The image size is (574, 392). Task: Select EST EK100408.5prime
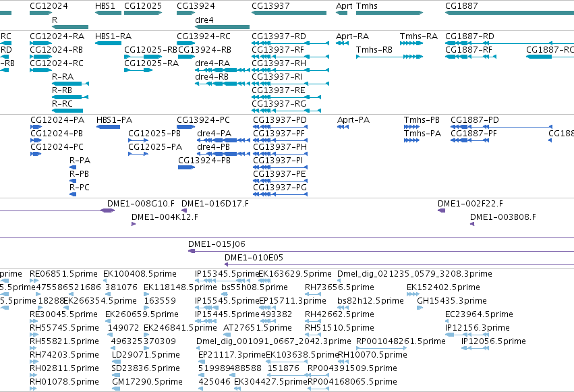[140, 274]
